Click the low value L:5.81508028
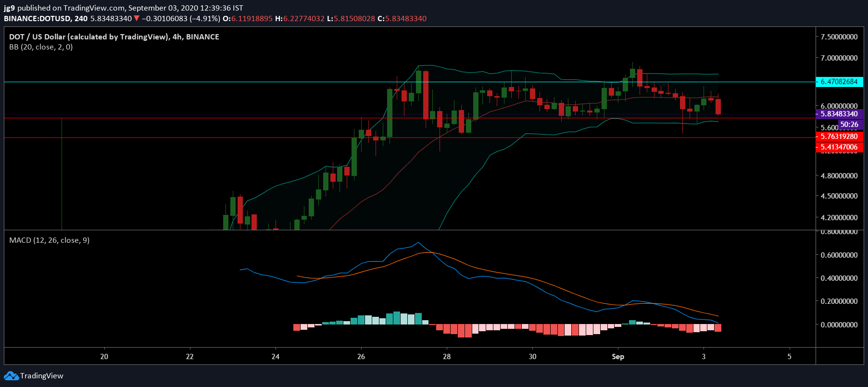Image resolution: width=868 pixels, height=387 pixels. (x=351, y=18)
